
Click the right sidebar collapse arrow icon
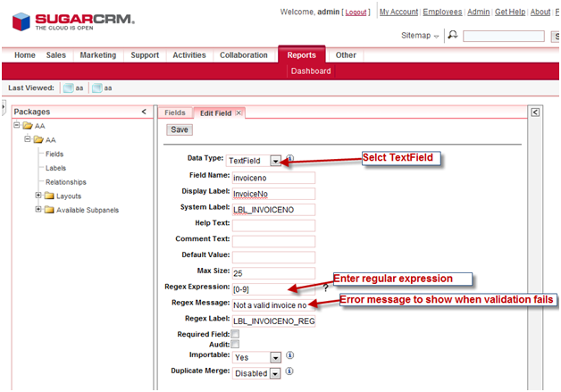click(535, 113)
